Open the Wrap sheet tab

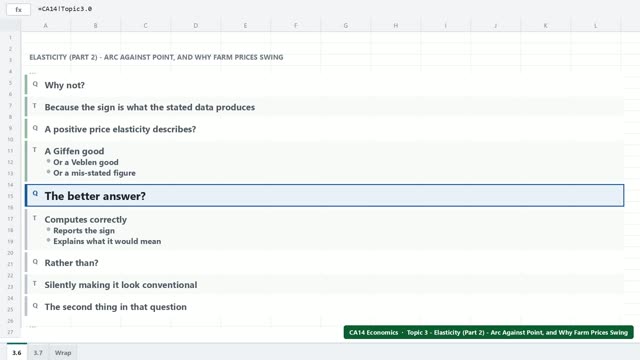pyautogui.click(x=63, y=352)
